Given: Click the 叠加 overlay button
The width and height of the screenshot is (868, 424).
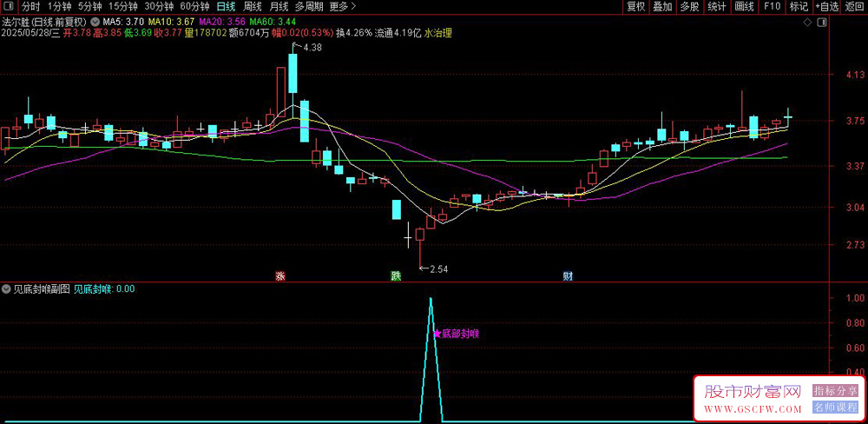Looking at the screenshot, I should click(662, 7).
